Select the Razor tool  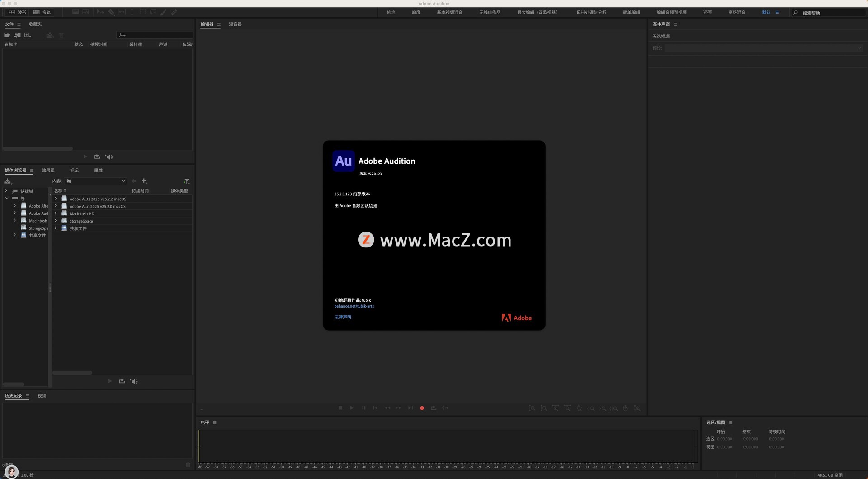tap(111, 12)
